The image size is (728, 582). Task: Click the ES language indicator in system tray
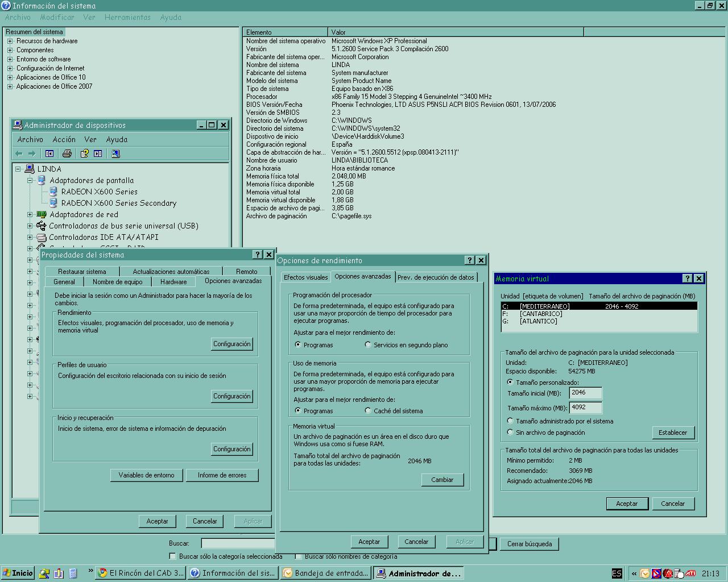617,573
